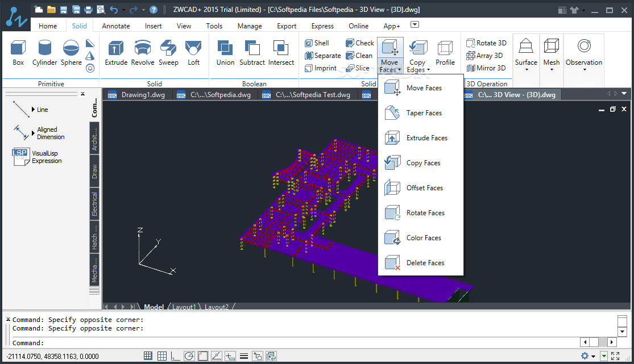
Task: Activate the Sweep solid tool
Action: [168, 53]
